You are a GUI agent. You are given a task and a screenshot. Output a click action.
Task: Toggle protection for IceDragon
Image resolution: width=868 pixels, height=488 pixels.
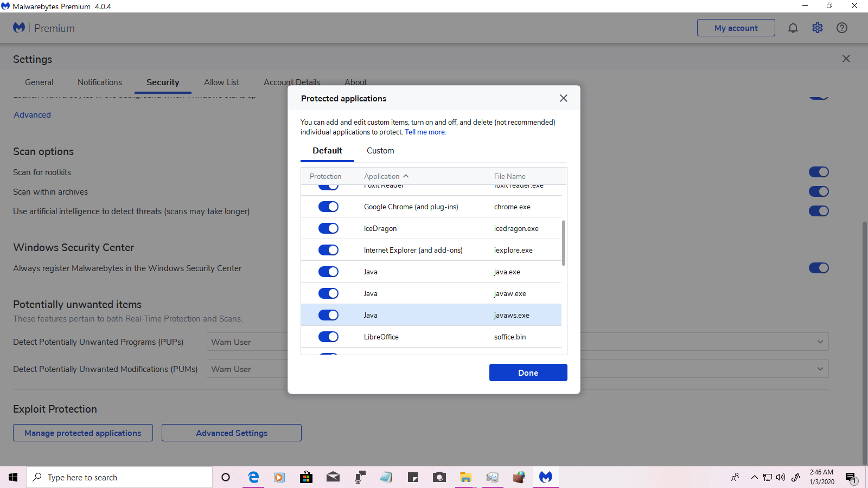328,228
